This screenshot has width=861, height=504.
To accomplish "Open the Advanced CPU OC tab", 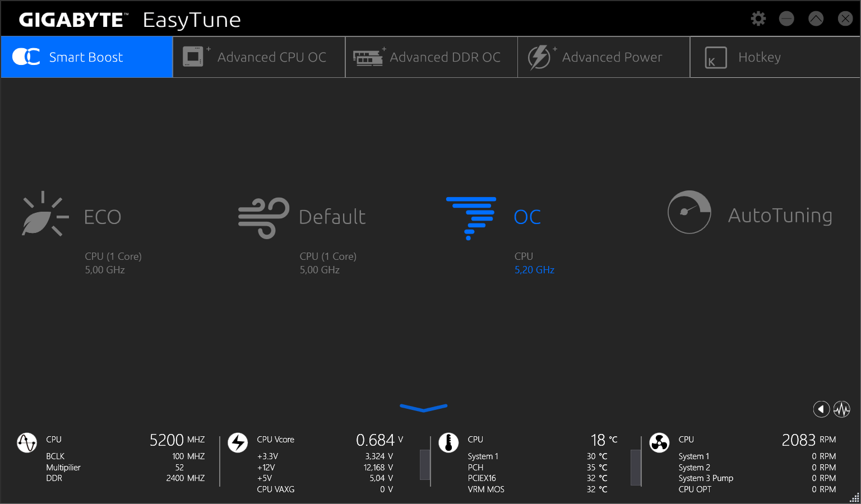I will (x=259, y=57).
